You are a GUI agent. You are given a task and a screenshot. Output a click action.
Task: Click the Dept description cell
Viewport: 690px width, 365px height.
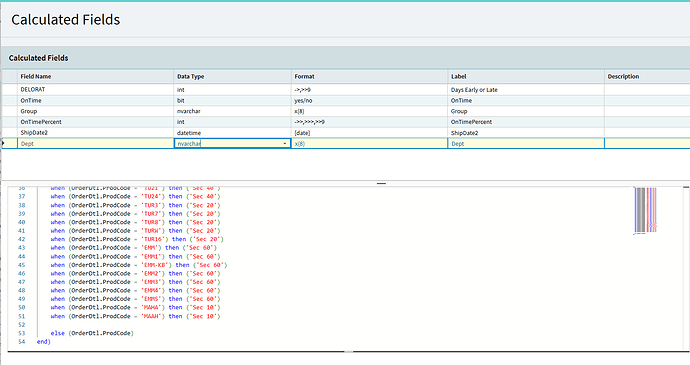click(x=647, y=144)
